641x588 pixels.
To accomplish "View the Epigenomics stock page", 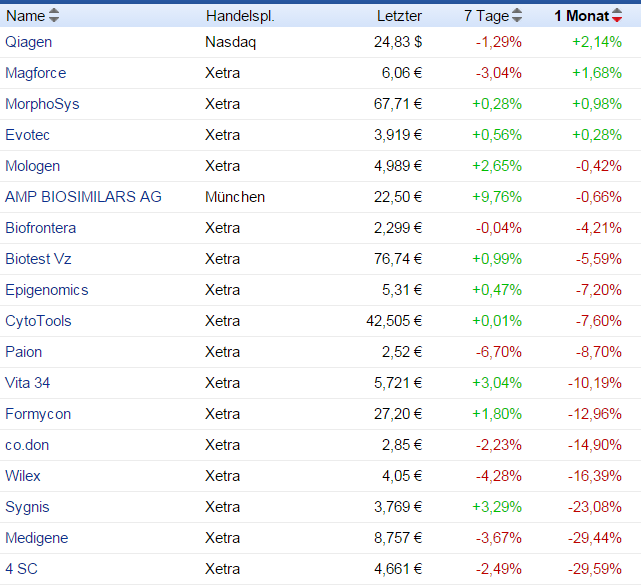I will (46, 290).
